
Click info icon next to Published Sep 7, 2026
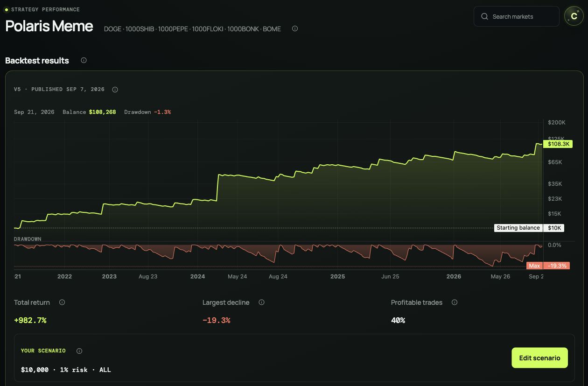(x=115, y=90)
